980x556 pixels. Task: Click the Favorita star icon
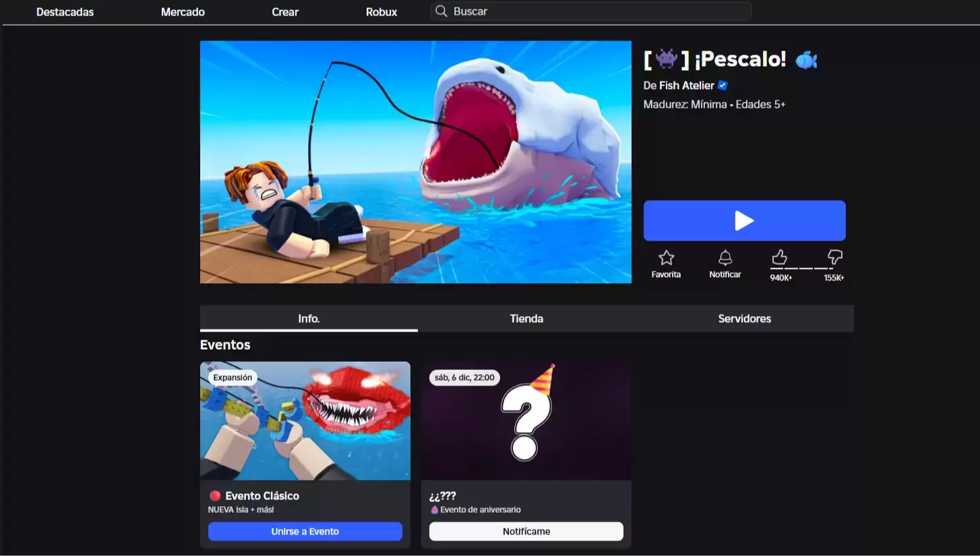coord(666,257)
